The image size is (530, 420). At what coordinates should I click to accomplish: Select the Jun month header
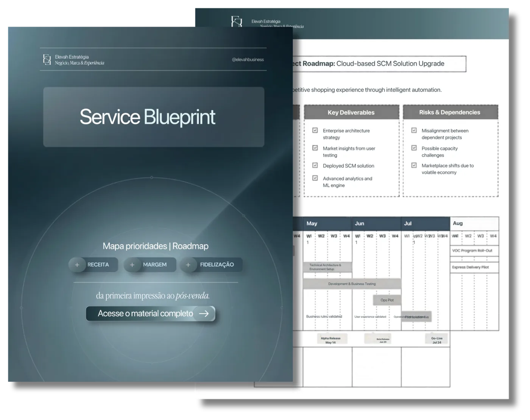click(x=377, y=224)
